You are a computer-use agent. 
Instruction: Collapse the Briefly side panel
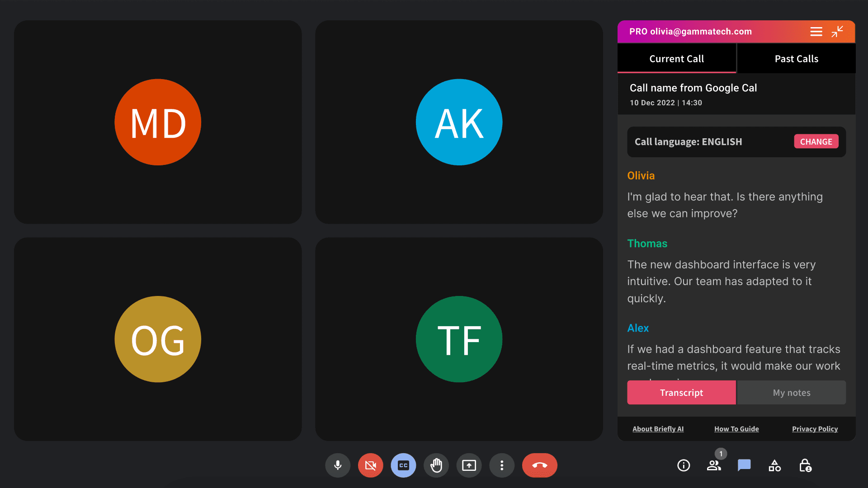tap(837, 32)
